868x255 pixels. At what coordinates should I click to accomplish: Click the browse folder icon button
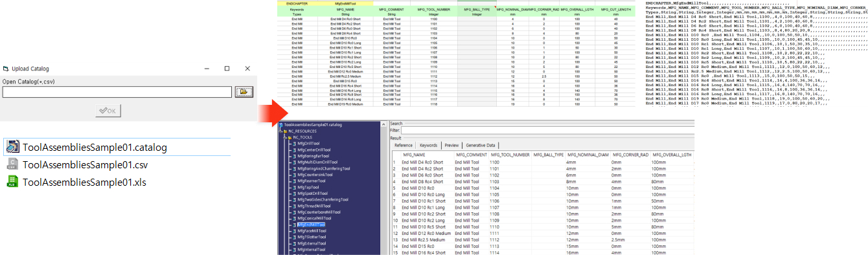coord(244,93)
